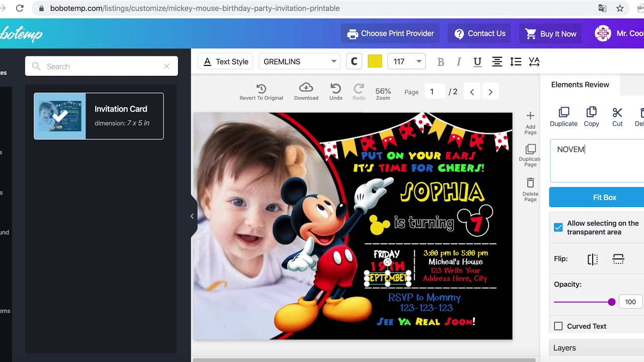Redo the last undone change
Image resolution: width=644 pixels, height=362 pixels.
pyautogui.click(x=359, y=92)
